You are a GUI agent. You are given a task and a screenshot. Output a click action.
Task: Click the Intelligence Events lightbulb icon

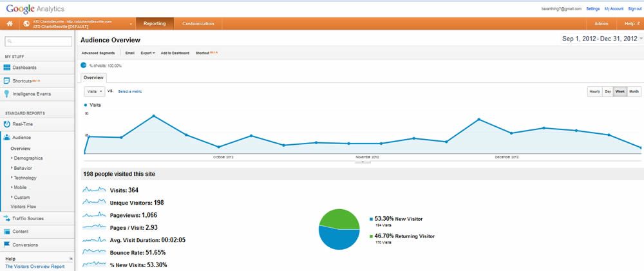coord(7,94)
